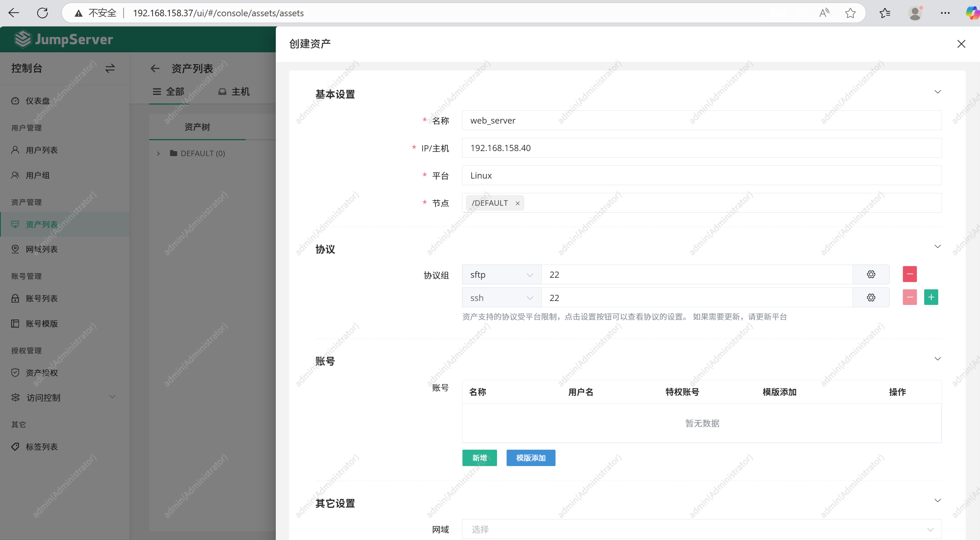Image resolution: width=980 pixels, height=540 pixels.
Task: Click the insecure site warning icon
Action: [79, 13]
